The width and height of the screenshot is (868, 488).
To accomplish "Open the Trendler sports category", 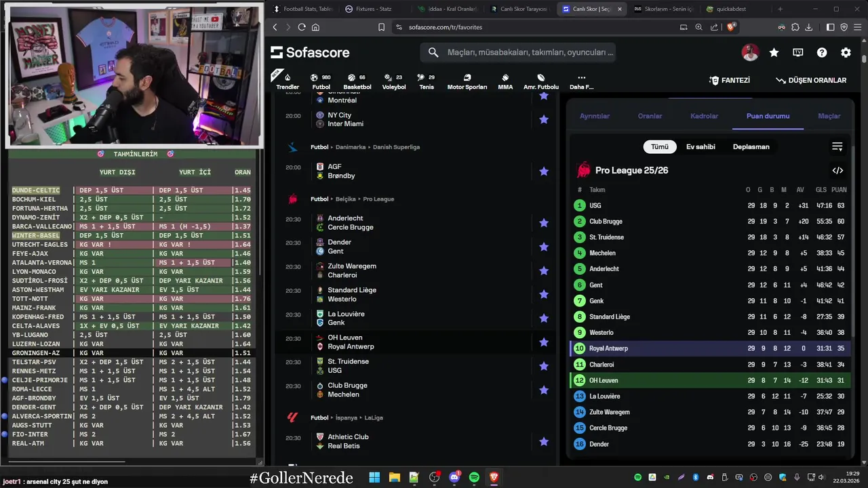I will pos(288,81).
